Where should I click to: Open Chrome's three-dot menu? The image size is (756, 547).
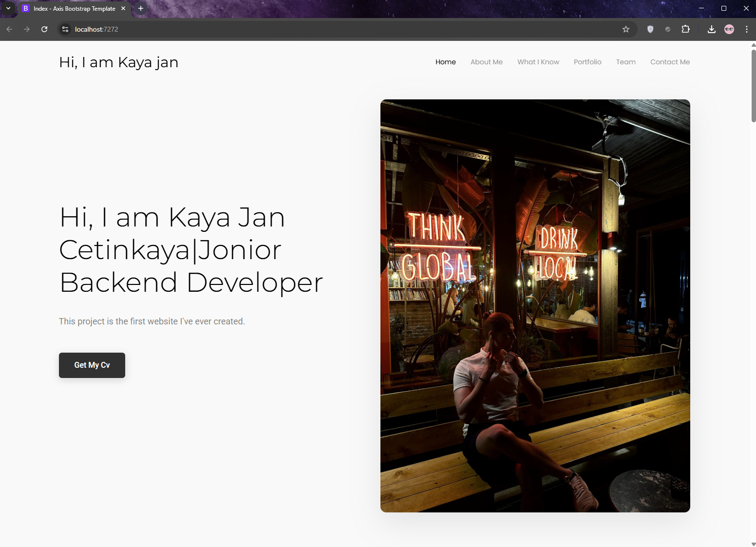(x=747, y=29)
